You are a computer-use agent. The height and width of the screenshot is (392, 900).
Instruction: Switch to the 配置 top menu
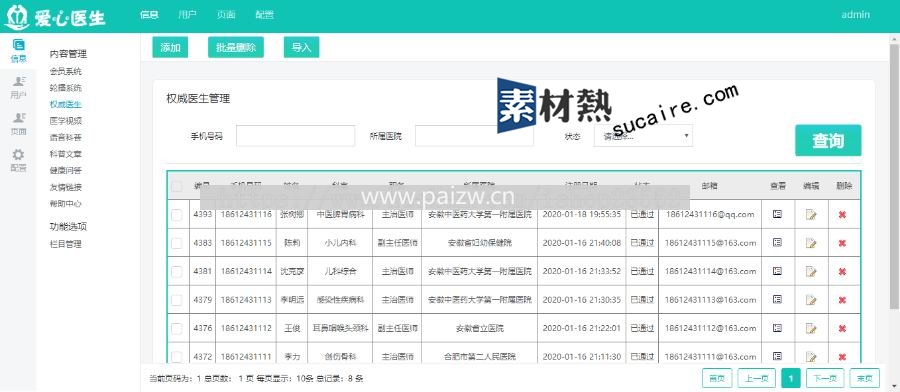click(x=264, y=15)
